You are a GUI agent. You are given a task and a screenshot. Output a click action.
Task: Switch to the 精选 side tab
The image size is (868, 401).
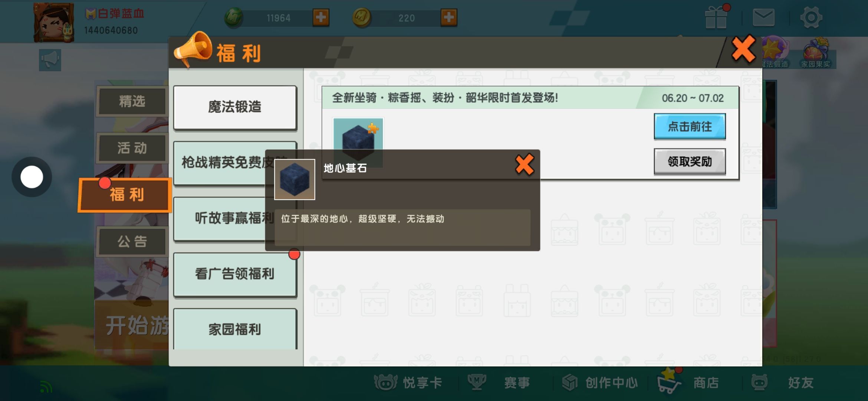[x=132, y=101]
